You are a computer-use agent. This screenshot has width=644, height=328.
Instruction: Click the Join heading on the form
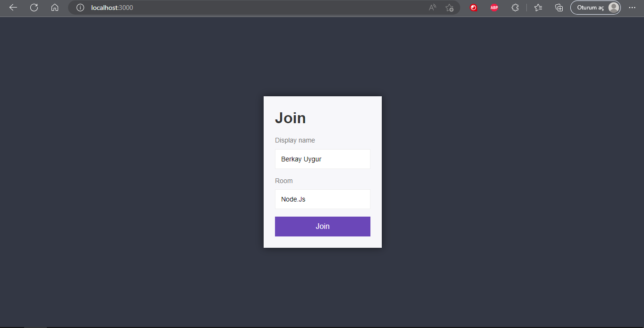point(290,118)
